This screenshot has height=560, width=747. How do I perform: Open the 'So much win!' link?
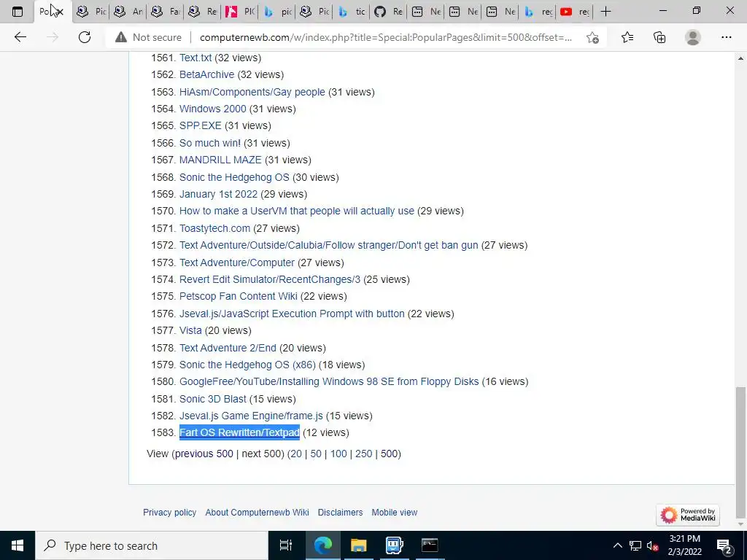tap(209, 143)
